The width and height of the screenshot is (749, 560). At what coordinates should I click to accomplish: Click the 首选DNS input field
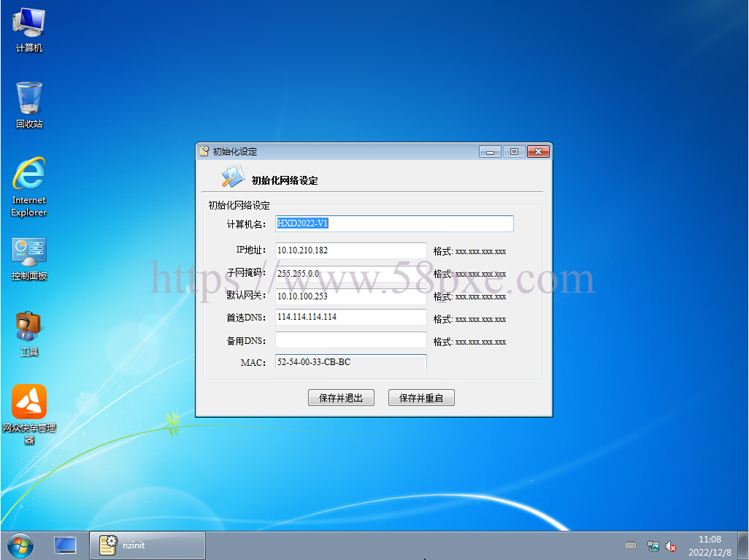[350, 318]
